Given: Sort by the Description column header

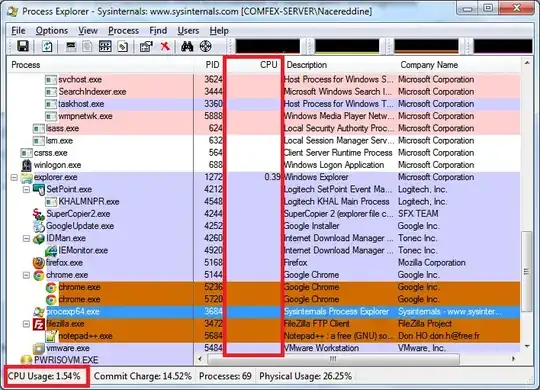Looking at the screenshot, I should coord(339,65).
